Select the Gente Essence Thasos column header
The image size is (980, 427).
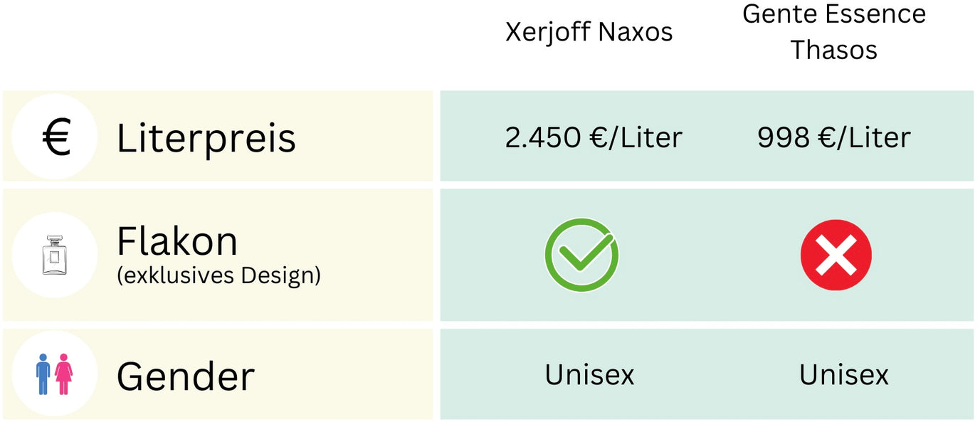click(x=834, y=32)
